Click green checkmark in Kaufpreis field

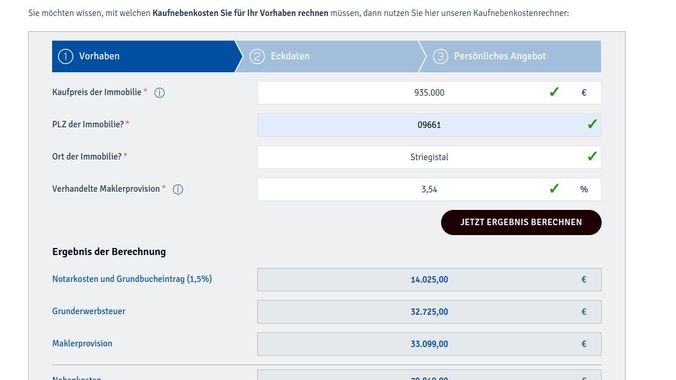tap(554, 92)
